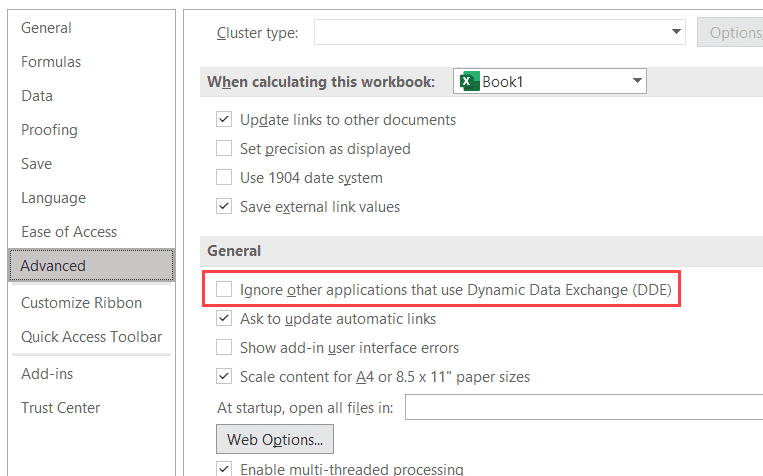This screenshot has height=476, width=763.
Task: Uncheck Update links to other documents
Action: 224,120
